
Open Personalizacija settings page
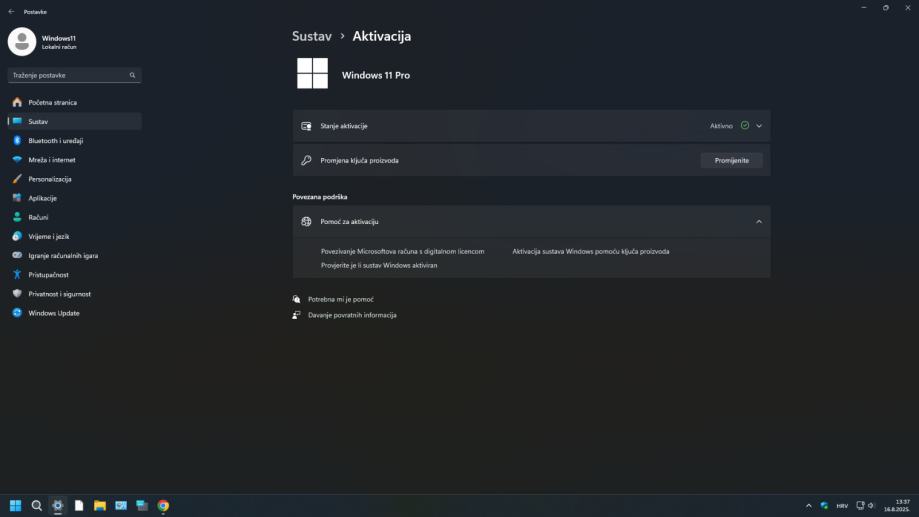[x=74, y=179]
